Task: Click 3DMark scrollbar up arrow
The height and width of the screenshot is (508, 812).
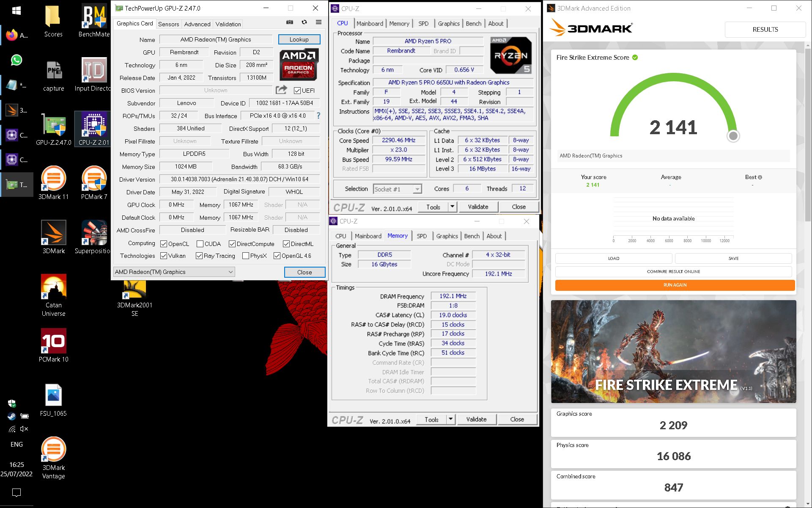Action: tap(808, 45)
